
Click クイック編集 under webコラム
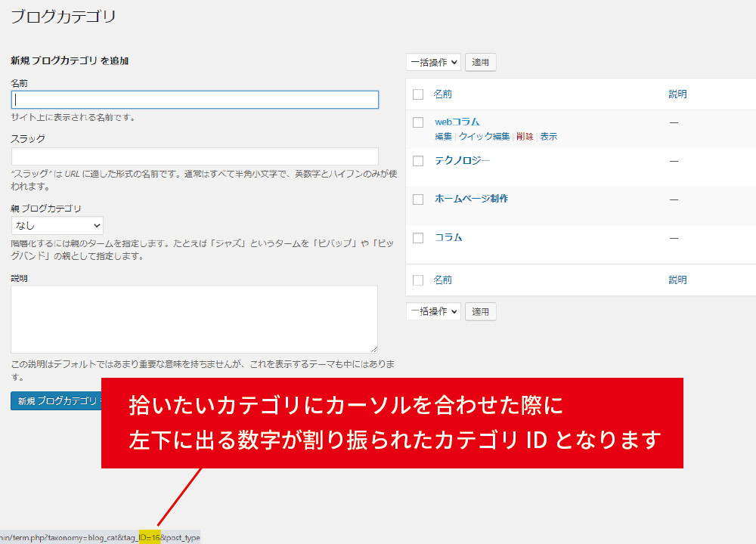(x=484, y=137)
